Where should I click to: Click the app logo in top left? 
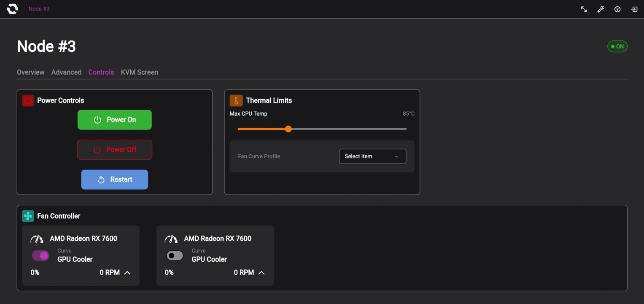(x=12, y=8)
